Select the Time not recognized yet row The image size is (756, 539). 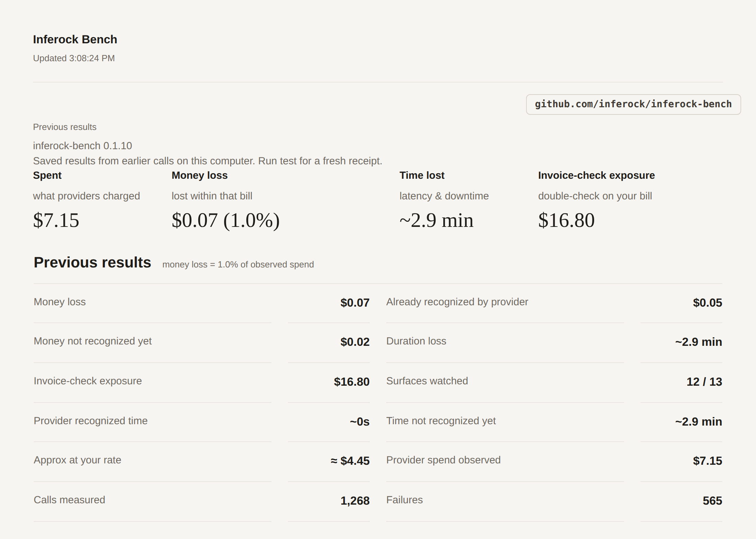[x=554, y=421]
